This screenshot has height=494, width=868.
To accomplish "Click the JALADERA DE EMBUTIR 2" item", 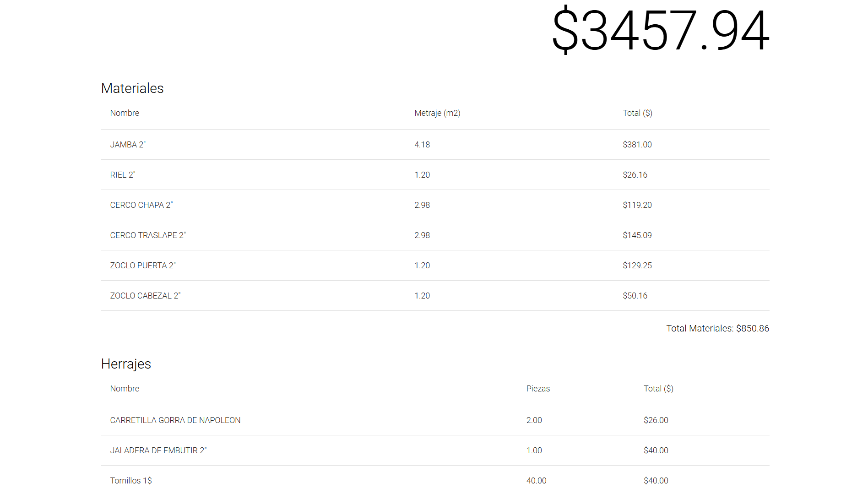I will click(x=158, y=451).
